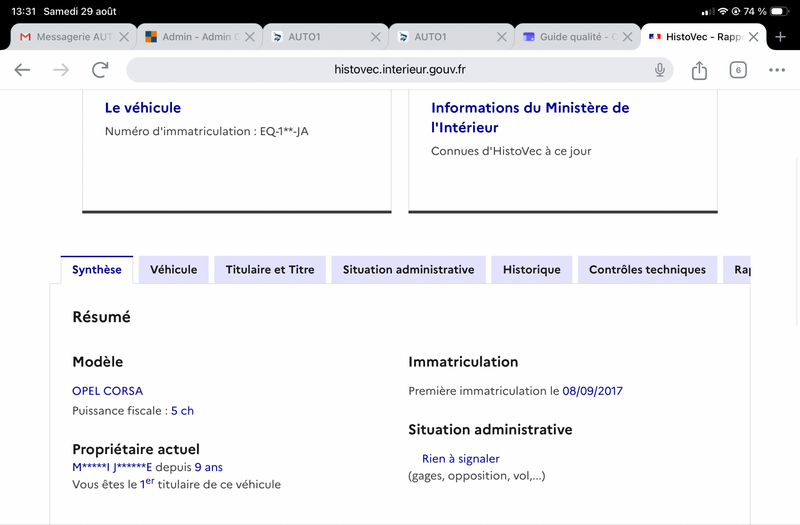Close the first AUTO1 tab
The width and height of the screenshot is (800, 525).
[376, 37]
